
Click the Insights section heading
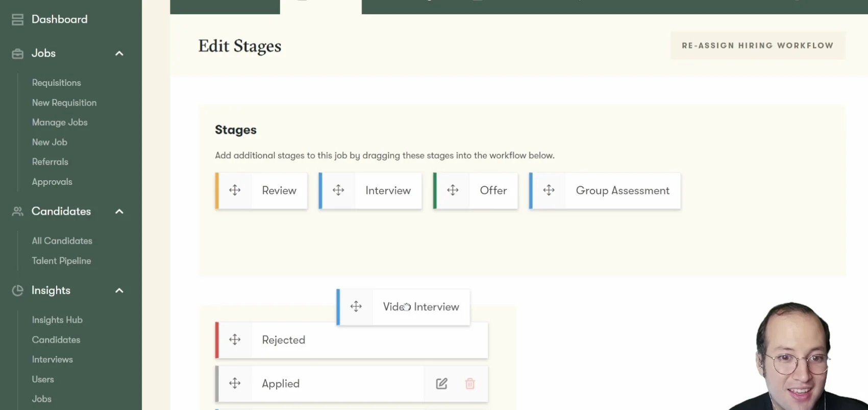51,291
